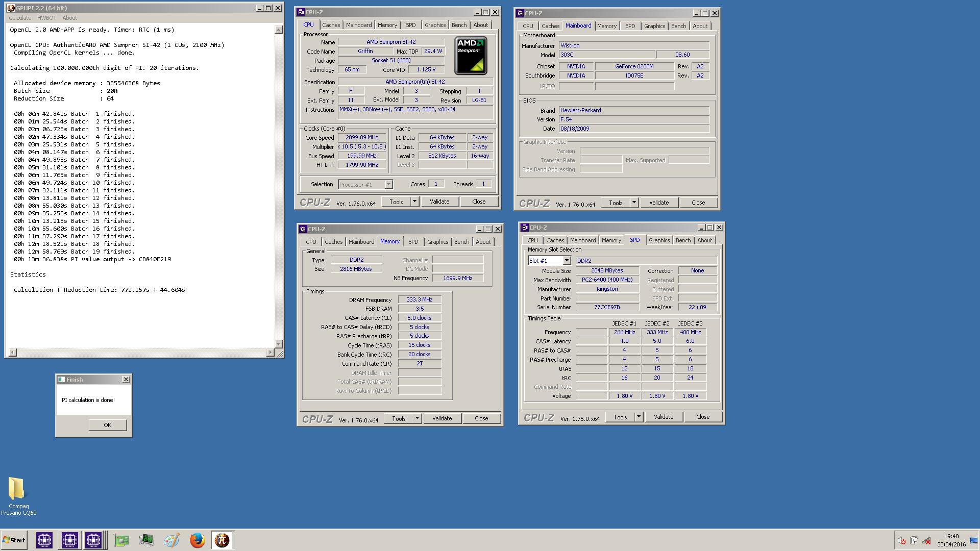Open the SPD tab in the Memory window
The width and height of the screenshot is (980, 551).
click(x=413, y=242)
